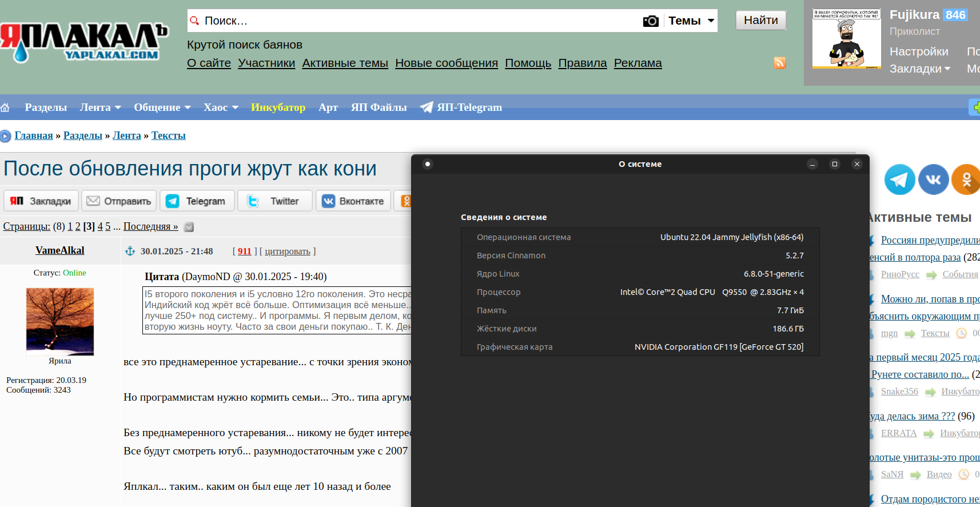The height and width of the screenshot is (507, 980).
Task: Jump to the Последняя page
Action: pos(151,226)
